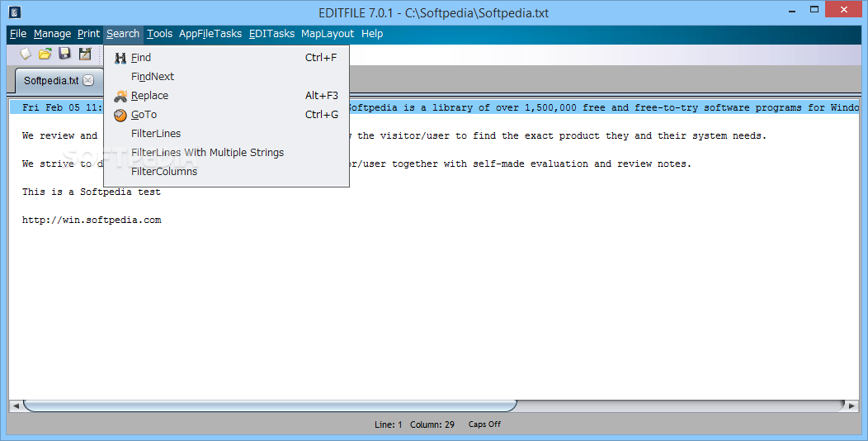Open the File menu
Screen dimensions: 868x441
tap(18, 34)
